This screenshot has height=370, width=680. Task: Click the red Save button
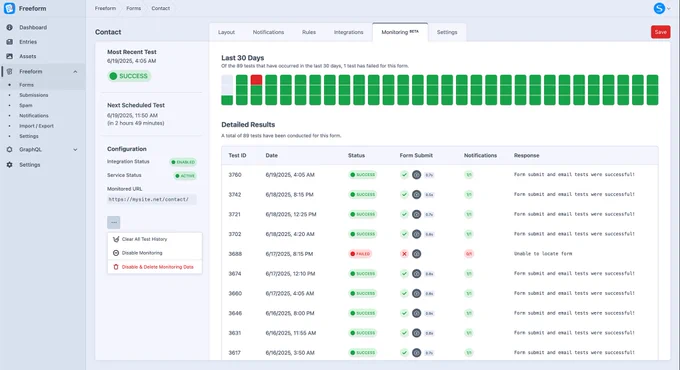pos(660,32)
